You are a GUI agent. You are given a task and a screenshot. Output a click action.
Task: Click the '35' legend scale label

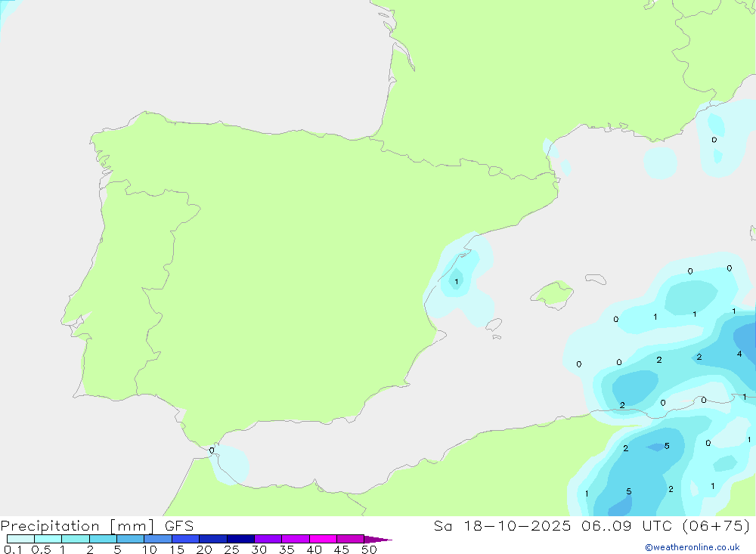click(287, 549)
